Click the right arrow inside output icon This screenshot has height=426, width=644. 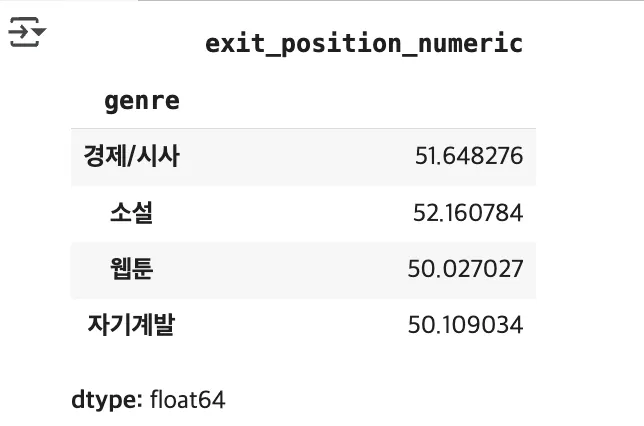click(19, 32)
